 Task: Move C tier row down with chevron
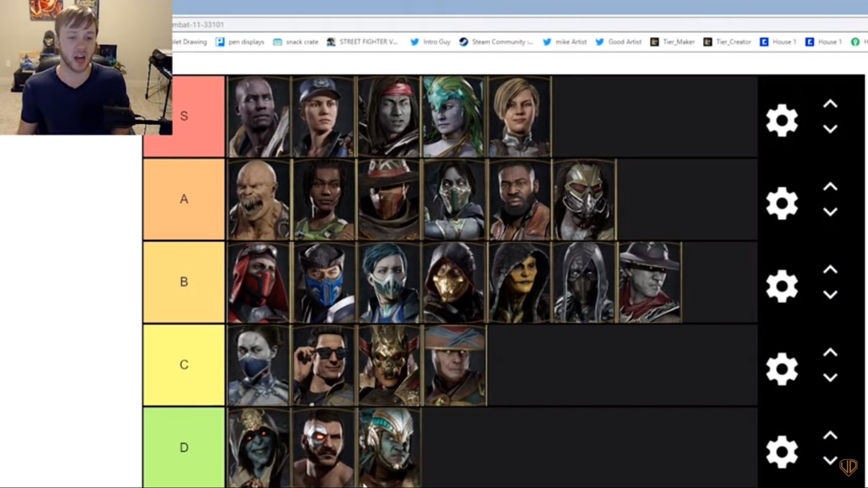click(x=830, y=378)
